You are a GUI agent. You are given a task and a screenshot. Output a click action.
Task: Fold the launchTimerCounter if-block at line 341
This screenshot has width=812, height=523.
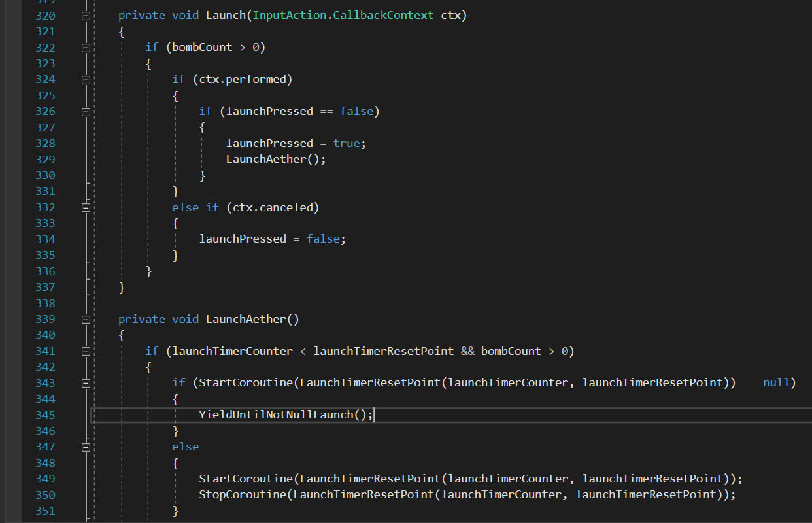tap(86, 352)
